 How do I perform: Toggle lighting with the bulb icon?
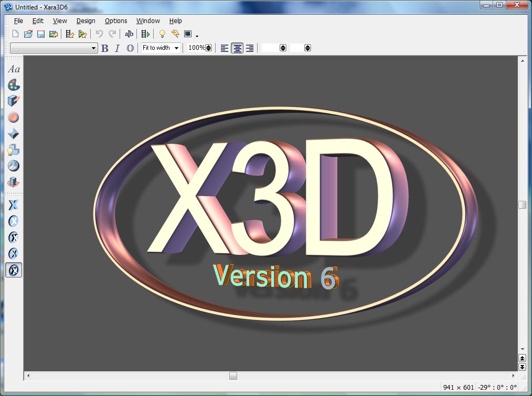point(162,34)
